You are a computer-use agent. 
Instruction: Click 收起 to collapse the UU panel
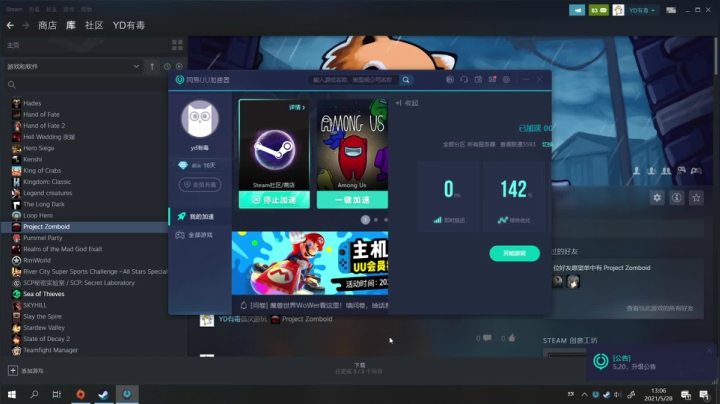(x=407, y=103)
